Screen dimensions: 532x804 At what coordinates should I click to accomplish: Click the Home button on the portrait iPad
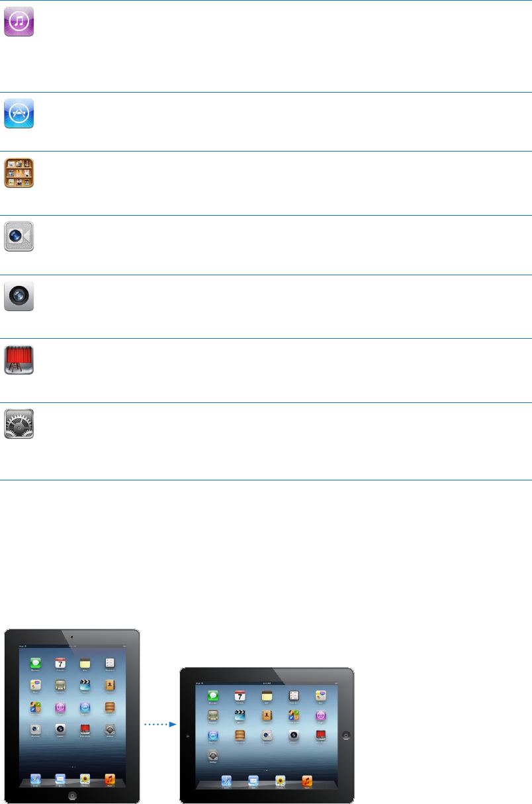pos(72,795)
